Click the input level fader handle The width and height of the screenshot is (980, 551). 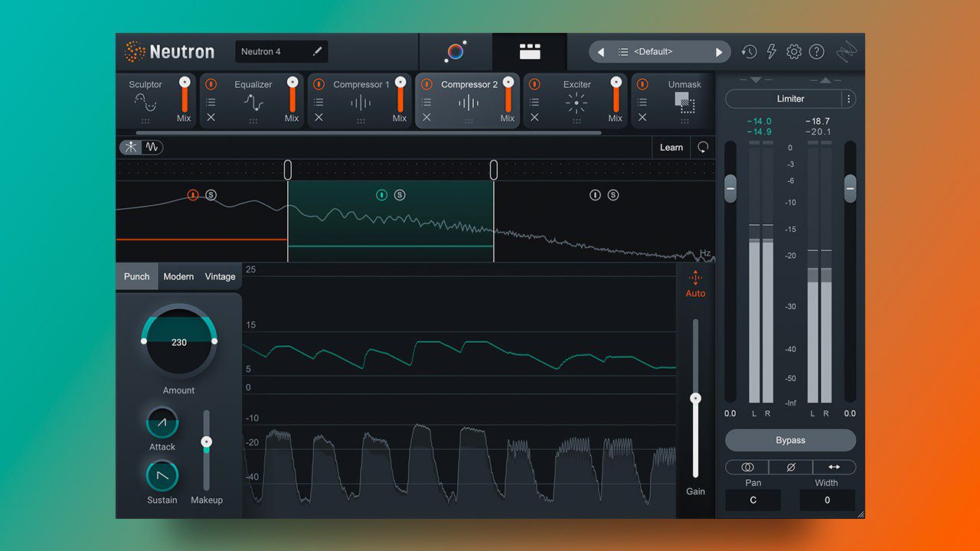pyautogui.click(x=730, y=188)
